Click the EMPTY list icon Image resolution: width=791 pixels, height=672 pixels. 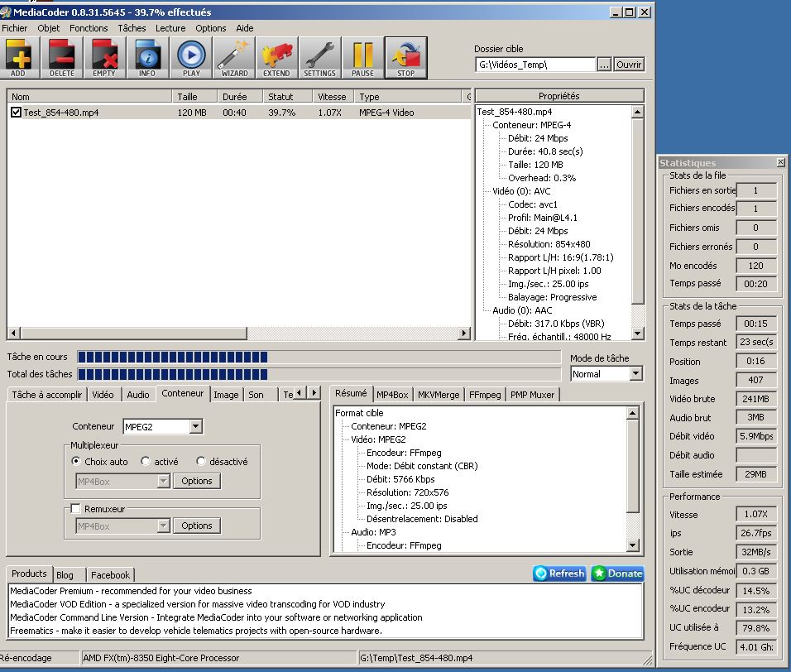[104, 58]
